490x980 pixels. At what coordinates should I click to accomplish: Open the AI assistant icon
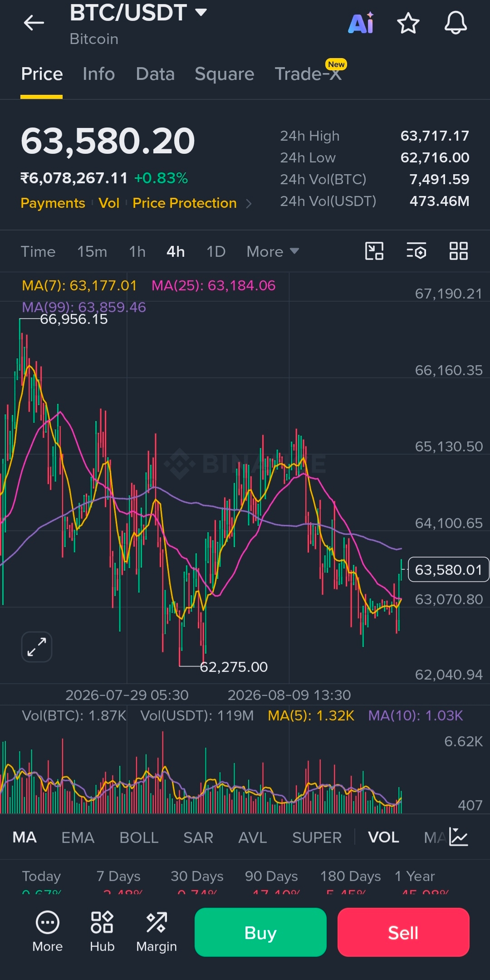coord(361,23)
